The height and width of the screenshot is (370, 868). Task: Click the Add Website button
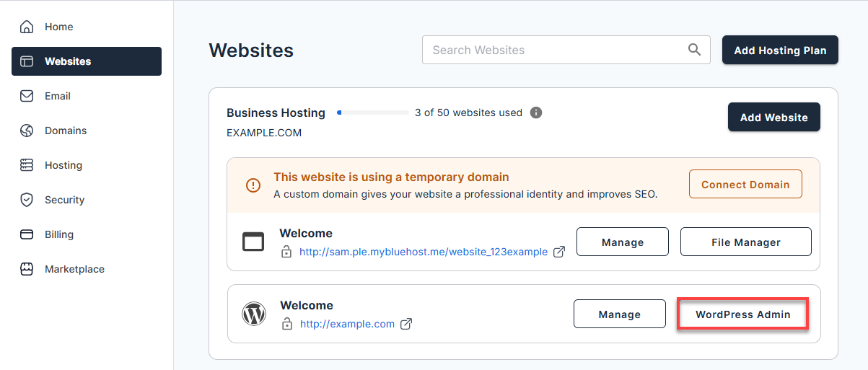(774, 117)
